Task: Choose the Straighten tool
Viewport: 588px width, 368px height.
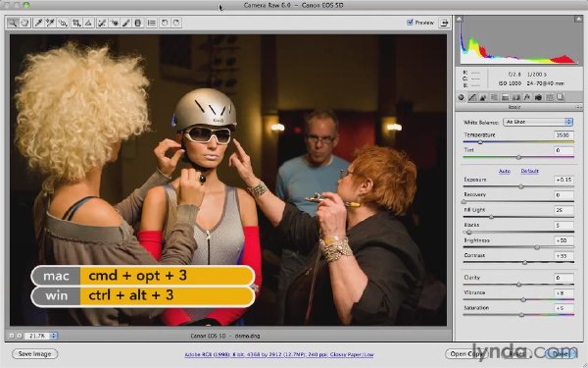Action: (x=88, y=23)
